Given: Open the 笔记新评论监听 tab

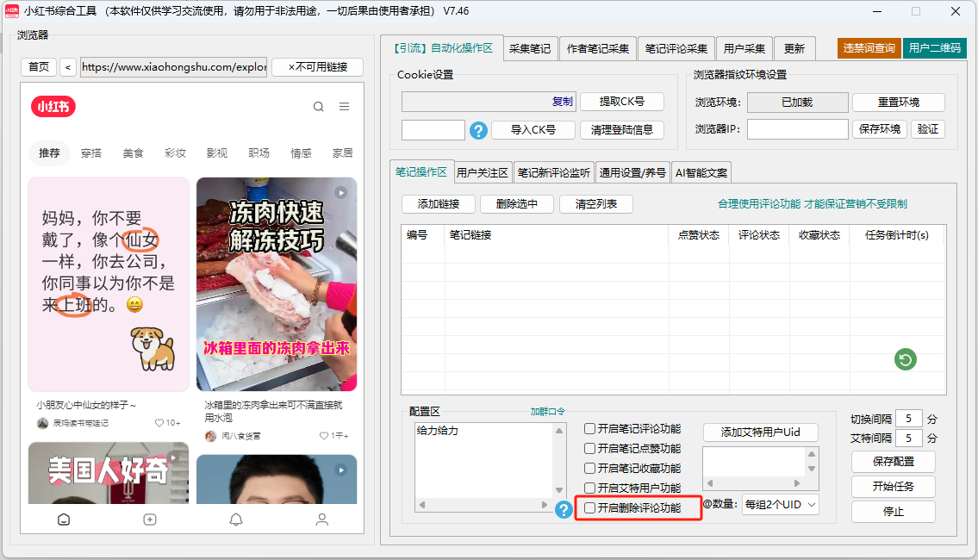Looking at the screenshot, I should coord(553,173).
